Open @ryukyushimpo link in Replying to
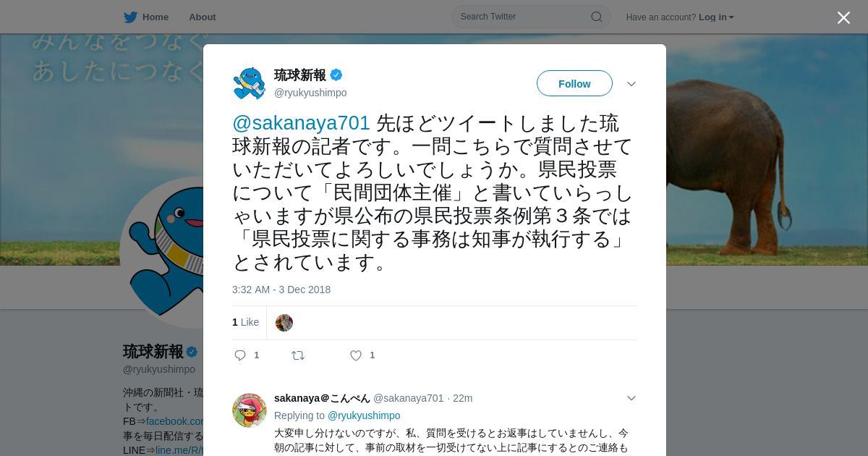Viewport: 868px width, 456px height. tap(364, 415)
